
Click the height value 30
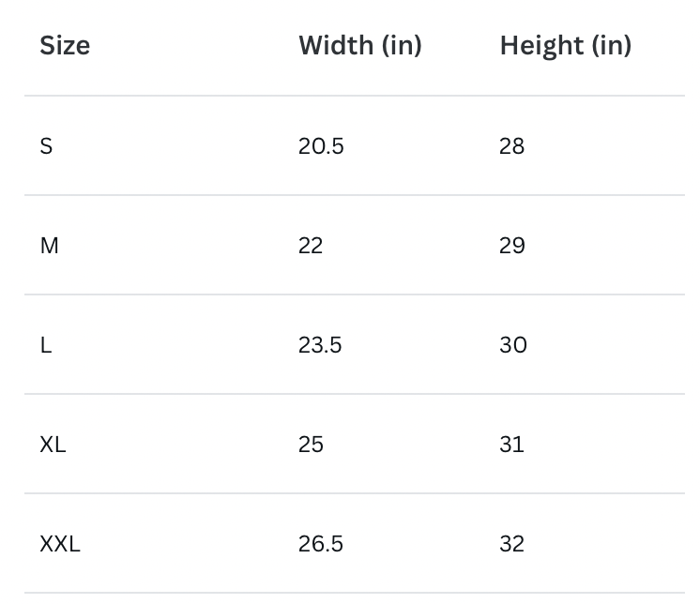(513, 345)
